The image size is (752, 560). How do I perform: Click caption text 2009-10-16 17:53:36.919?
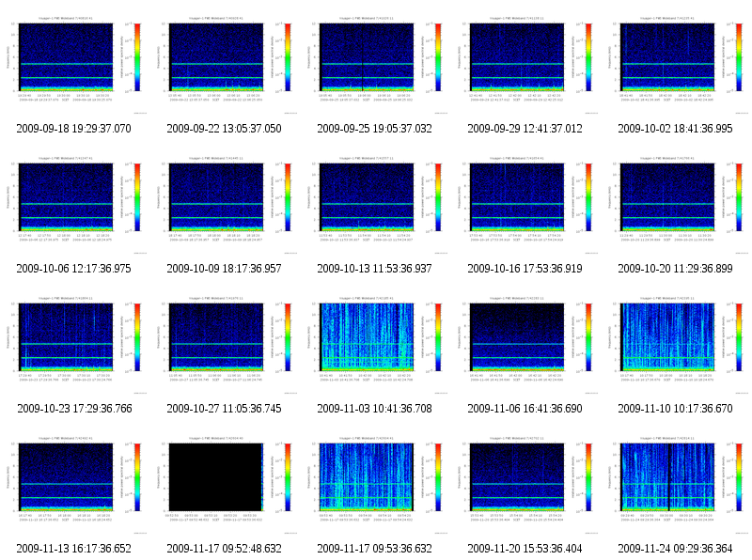(x=525, y=269)
